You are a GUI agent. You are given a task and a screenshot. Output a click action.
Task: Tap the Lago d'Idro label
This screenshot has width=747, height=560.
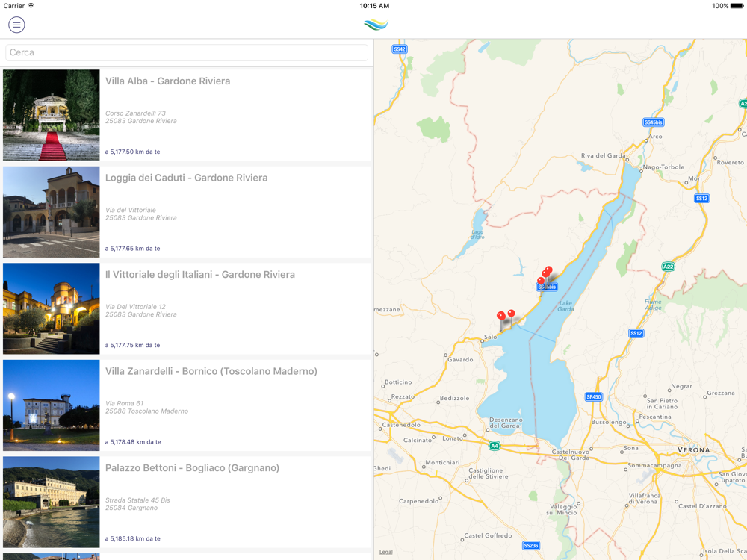pos(477,234)
